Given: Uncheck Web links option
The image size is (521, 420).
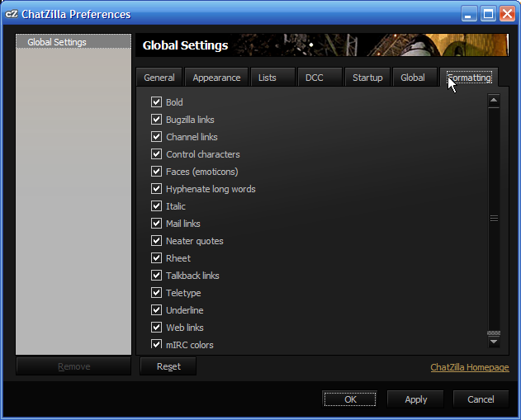Looking at the screenshot, I should click(x=157, y=327).
